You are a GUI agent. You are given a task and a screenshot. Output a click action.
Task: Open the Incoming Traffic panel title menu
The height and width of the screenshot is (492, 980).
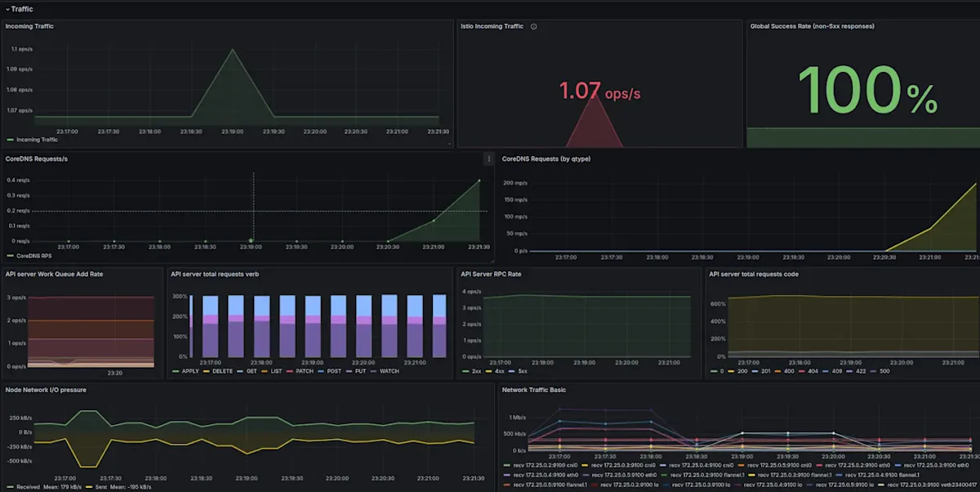coord(29,26)
